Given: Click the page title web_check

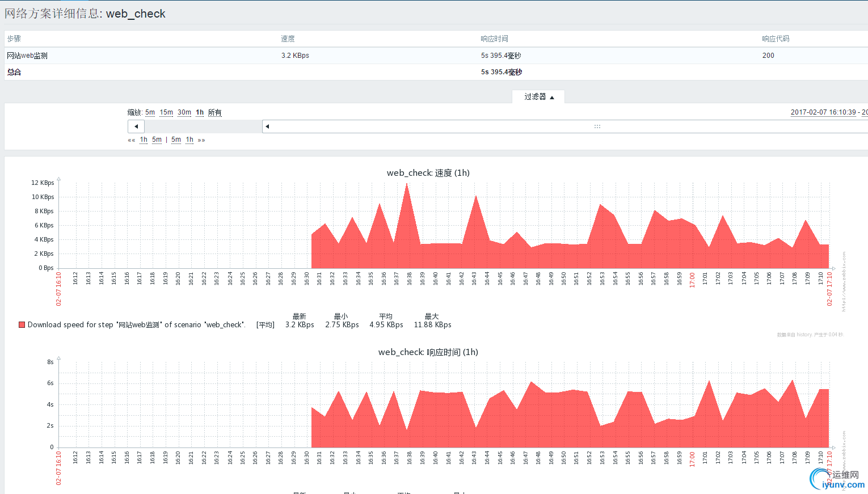Looking at the screenshot, I should click(136, 14).
